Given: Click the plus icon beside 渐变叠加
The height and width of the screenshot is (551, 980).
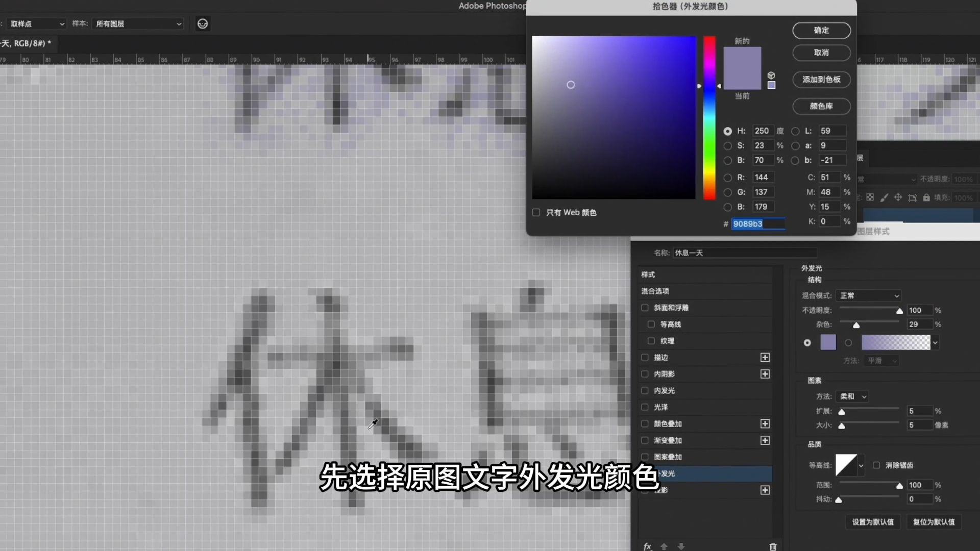Looking at the screenshot, I should point(765,440).
